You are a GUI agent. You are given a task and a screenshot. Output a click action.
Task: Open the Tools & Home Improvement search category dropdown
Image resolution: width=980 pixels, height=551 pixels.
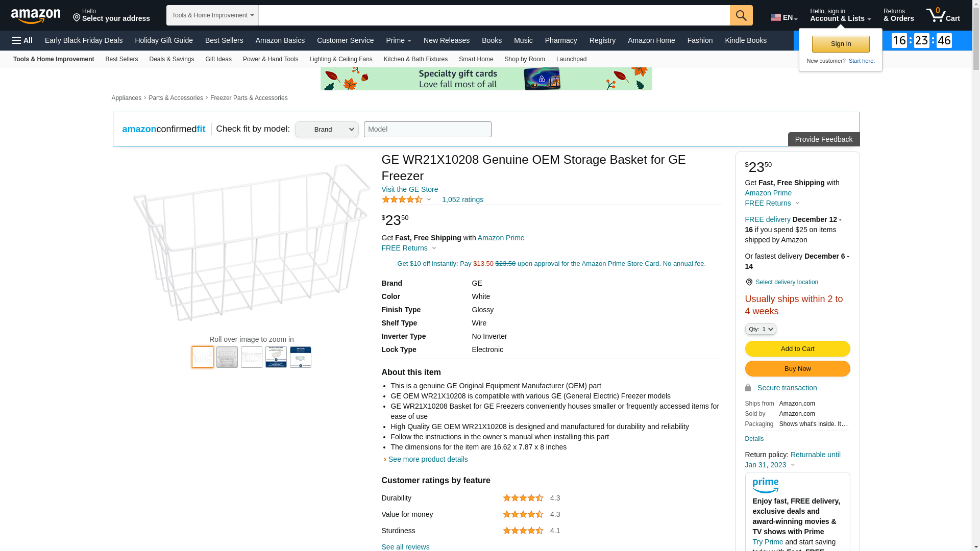pyautogui.click(x=212, y=15)
